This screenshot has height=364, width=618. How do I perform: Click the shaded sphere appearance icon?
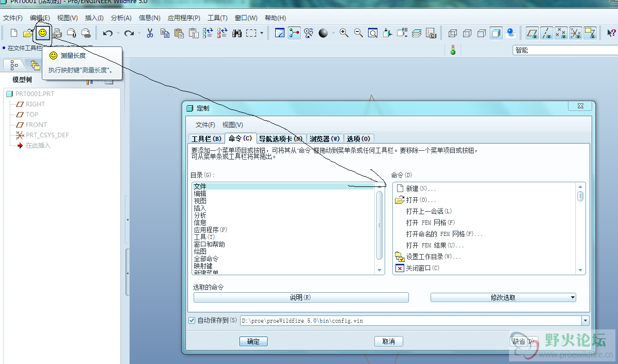tap(323, 33)
